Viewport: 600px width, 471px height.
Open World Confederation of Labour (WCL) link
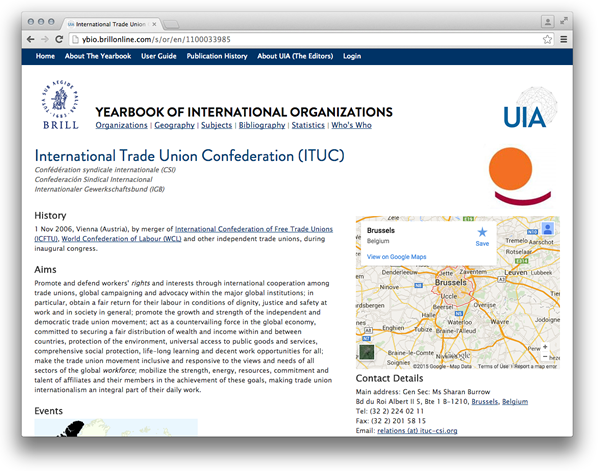(x=121, y=239)
